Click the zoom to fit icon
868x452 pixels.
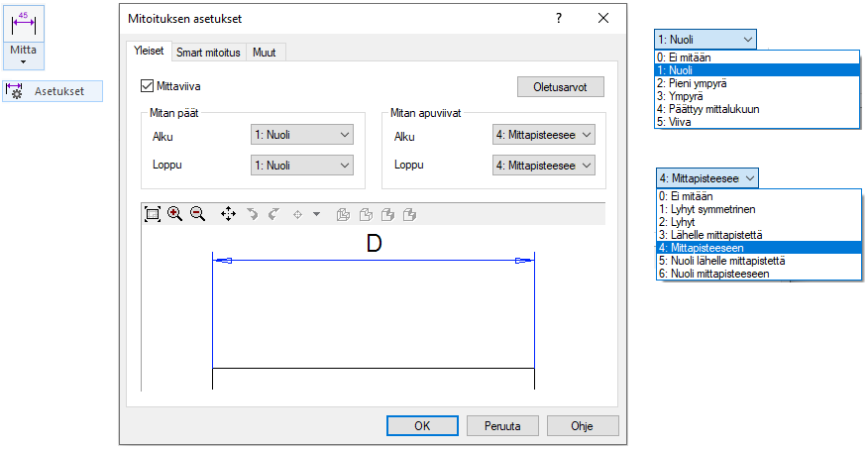(x=152, y=213)
